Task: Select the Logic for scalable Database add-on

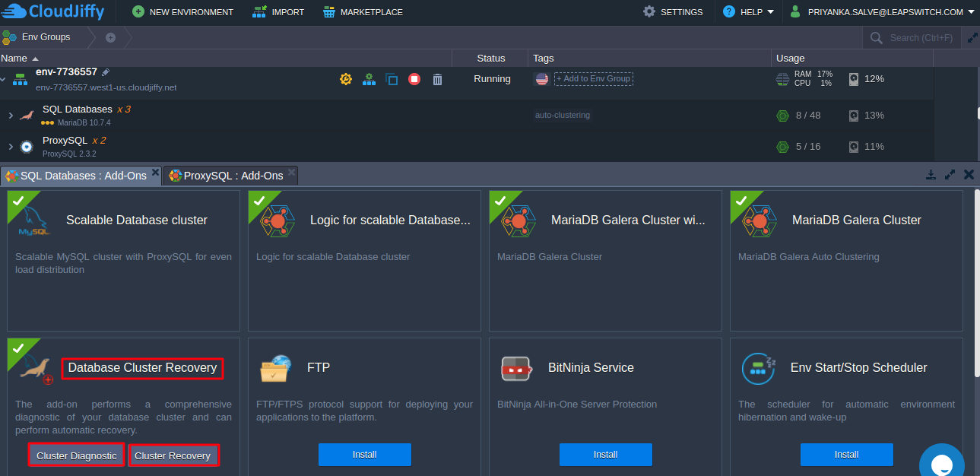Action: click(364, 261)
